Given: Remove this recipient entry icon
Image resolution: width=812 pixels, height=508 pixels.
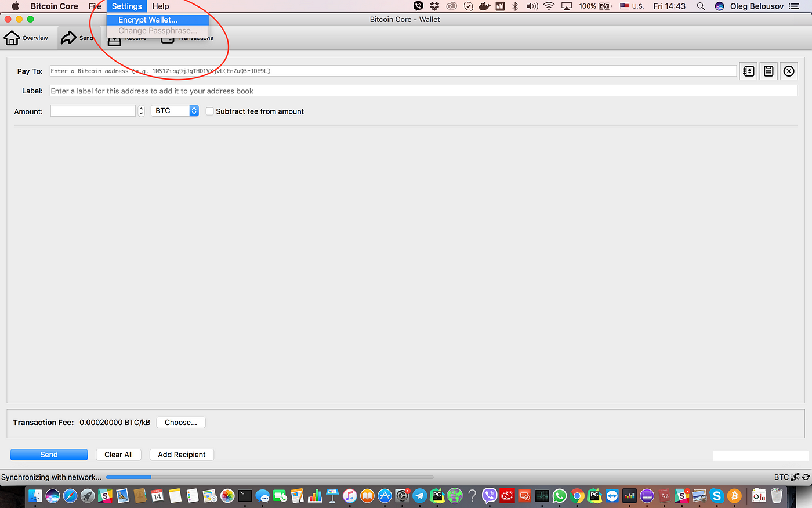Looking at the screenshot, I should pos(789,71).
